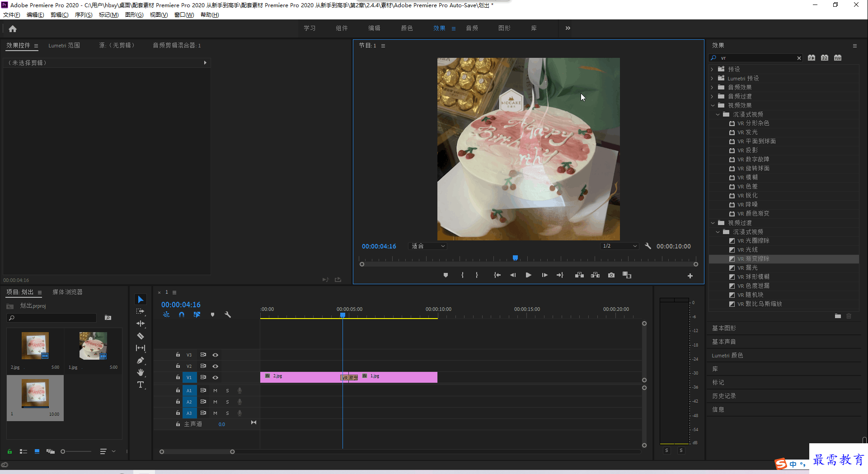Image resolution: width=868 pixels, height=474 pixels.
Task: Expand the 音频效果 folder
Action: click(712, 87)
